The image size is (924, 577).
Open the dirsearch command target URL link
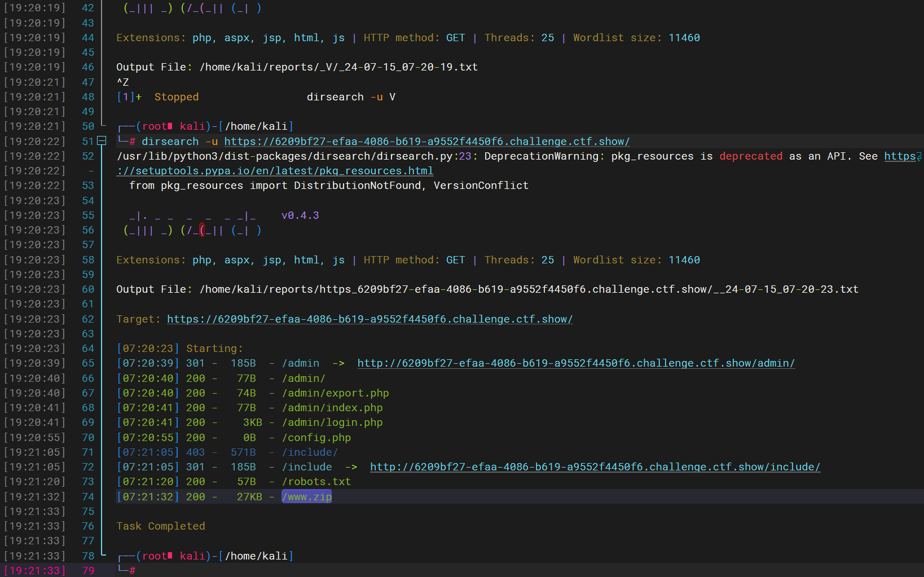(427, 142)
